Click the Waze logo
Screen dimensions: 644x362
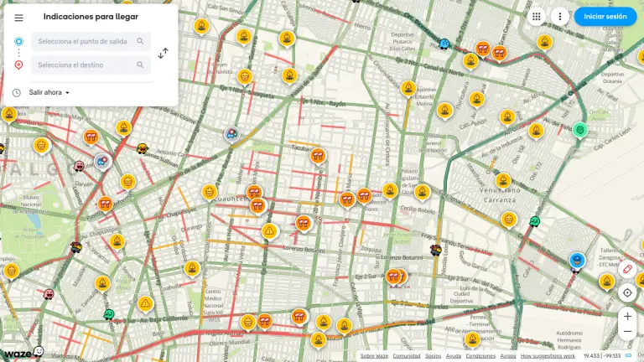coord(23,352)
